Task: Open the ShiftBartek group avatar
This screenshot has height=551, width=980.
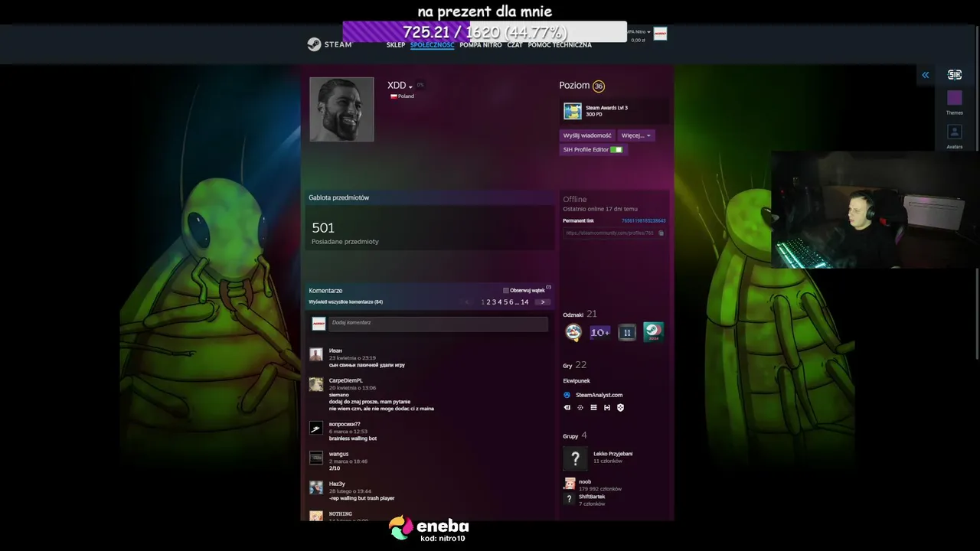Action: tap(569, 499)
